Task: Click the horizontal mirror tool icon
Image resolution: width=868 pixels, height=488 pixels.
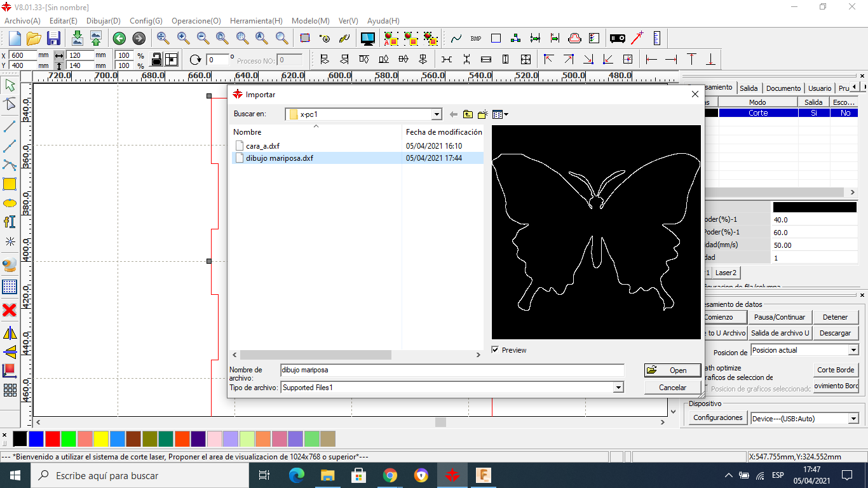Action: click(x=10, y=333)
